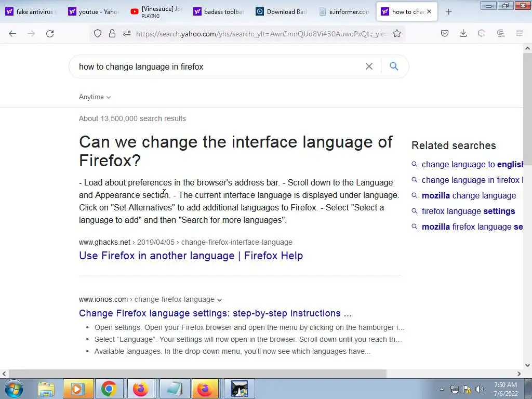Switch to the Download Bad tab

coord(281,12)
